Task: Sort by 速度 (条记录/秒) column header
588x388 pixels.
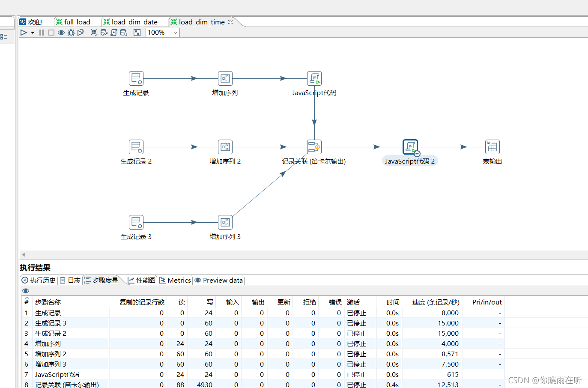Action: (432, 302)
